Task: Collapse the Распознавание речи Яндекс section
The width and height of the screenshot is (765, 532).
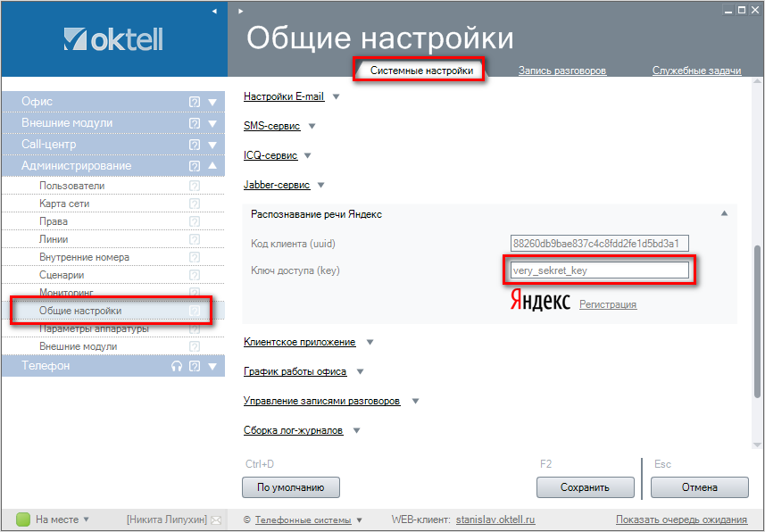Action: pos(725,214)
